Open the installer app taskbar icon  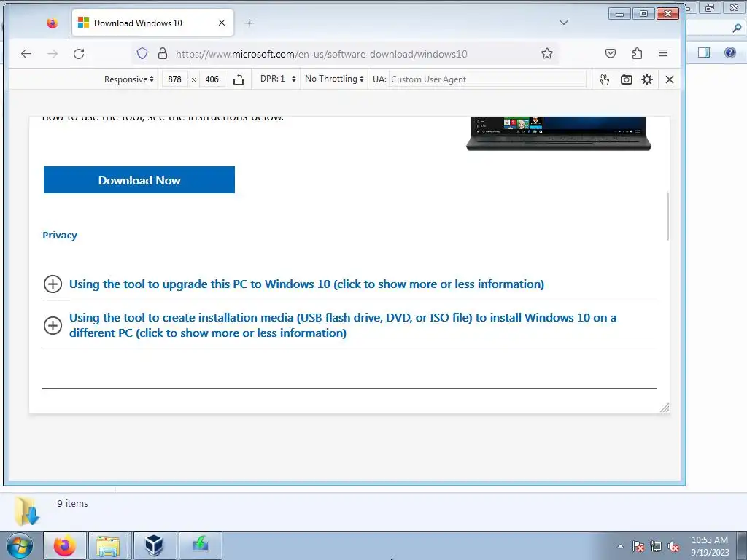click(201, 545)
